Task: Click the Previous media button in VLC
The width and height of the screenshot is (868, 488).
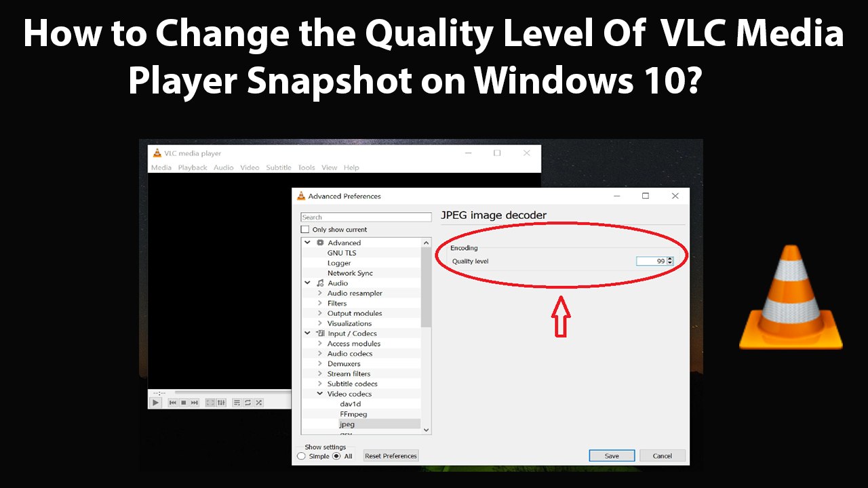Action: coord(173,403)
